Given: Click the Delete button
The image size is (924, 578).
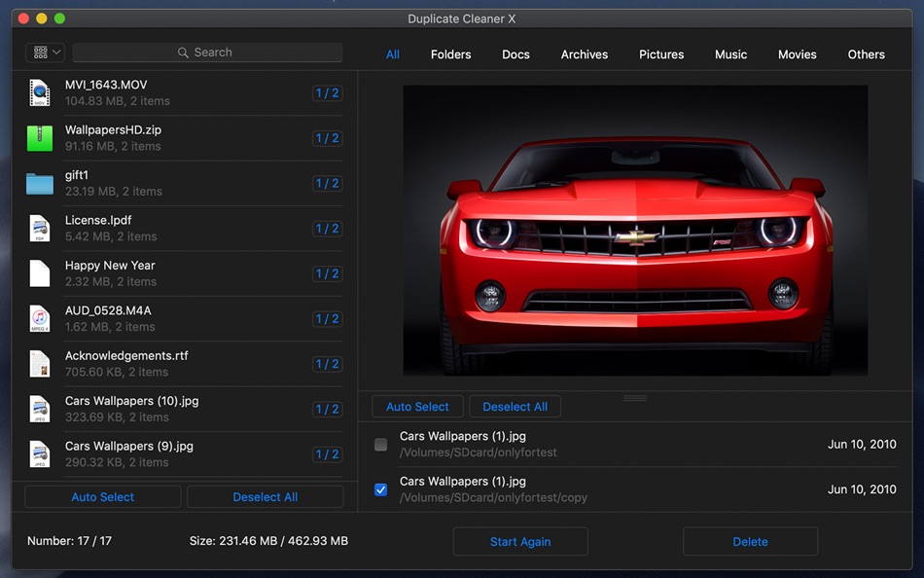Looking at the screenshot, I should pyautogui.click(x=750, y=541).
